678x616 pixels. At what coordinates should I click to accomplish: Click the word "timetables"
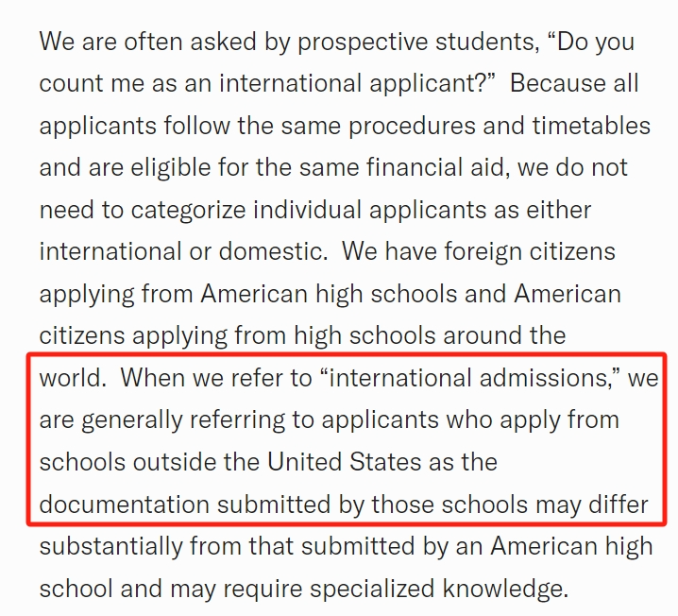(x=591, y=126)
